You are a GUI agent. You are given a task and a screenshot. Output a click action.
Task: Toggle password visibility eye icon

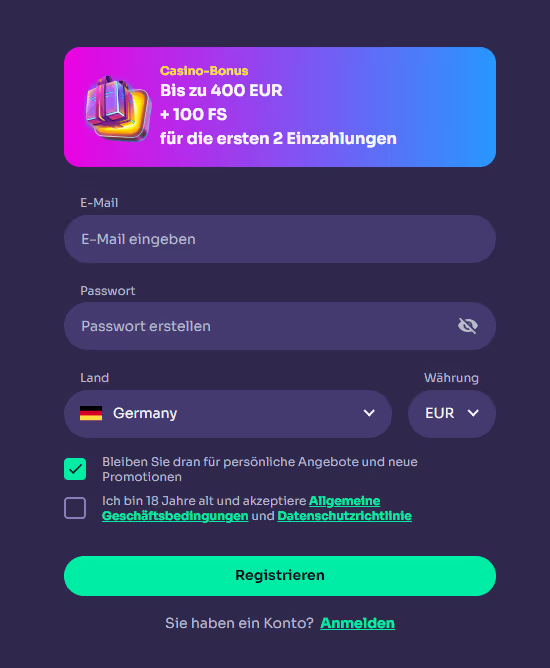467,326
